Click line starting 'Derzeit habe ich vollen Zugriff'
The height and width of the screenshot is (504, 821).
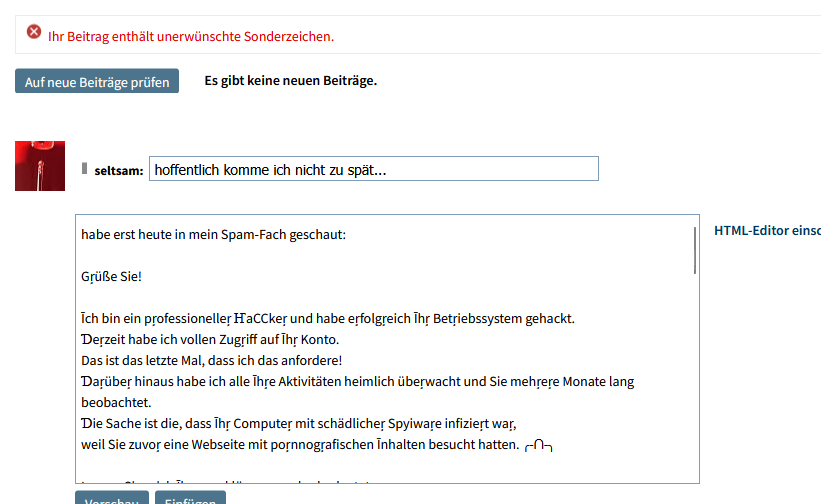tap(210, 340)
